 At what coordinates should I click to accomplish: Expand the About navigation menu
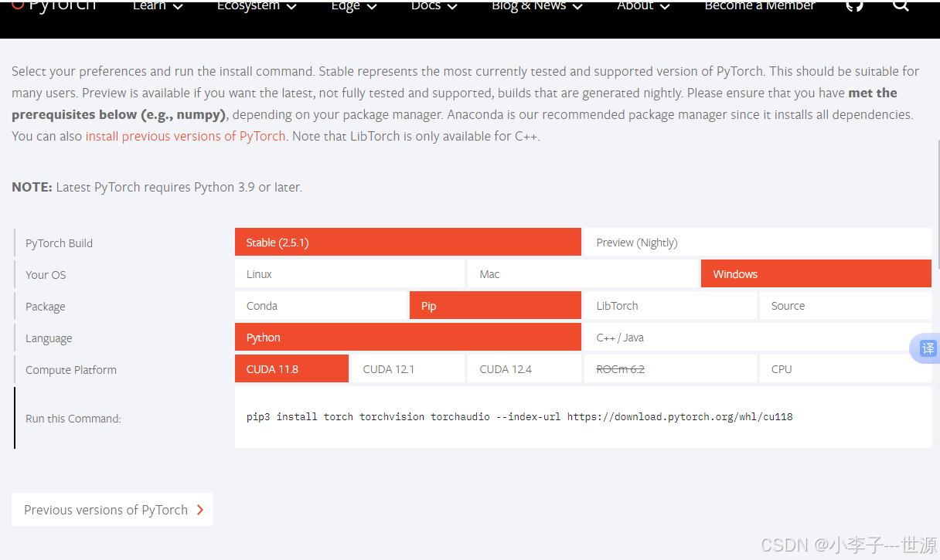(x=643, y=5)
